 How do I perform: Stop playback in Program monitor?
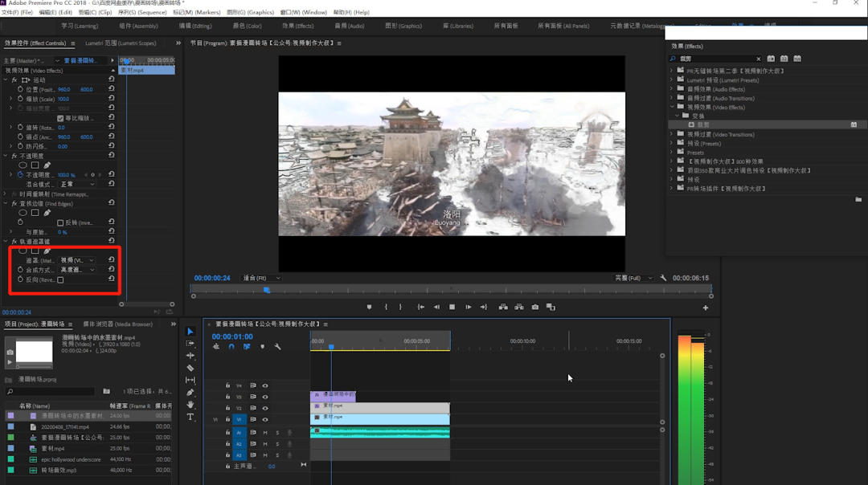(x=452, y=307)
